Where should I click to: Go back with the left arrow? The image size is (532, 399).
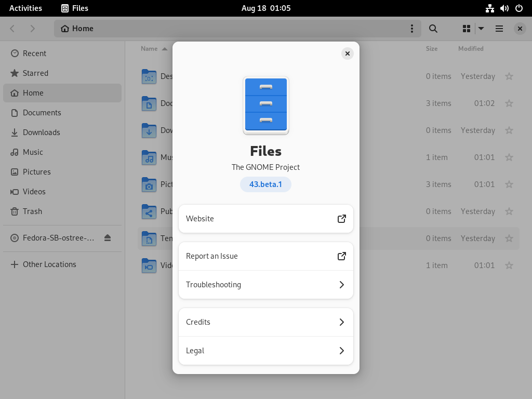pyautogui.click(x=12, y=29)
